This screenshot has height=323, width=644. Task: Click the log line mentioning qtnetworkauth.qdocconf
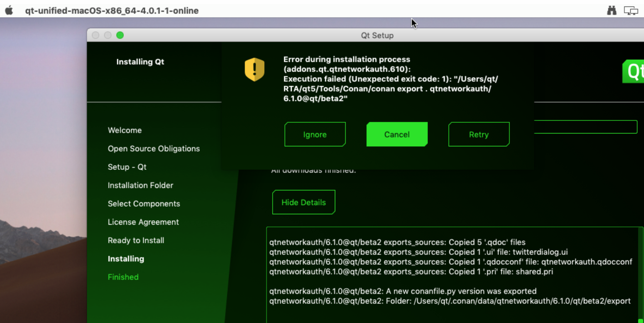click(451, 262)
